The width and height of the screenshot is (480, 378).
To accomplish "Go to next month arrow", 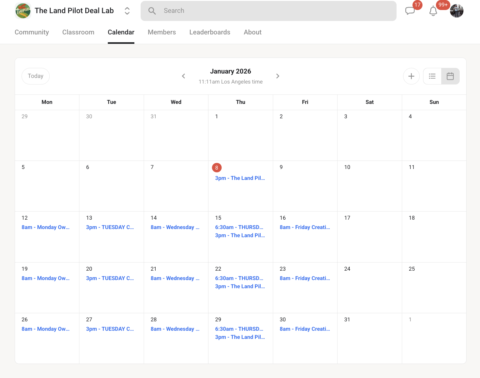I will pos(277,76).
